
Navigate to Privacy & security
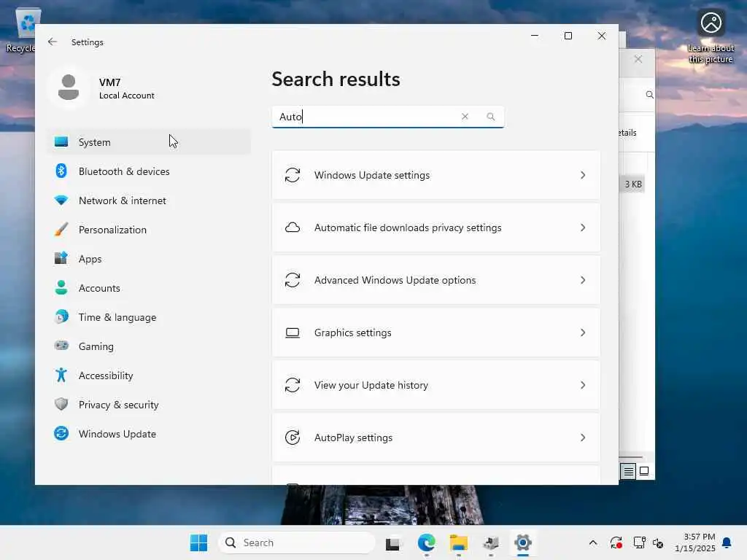click(x=149, y=404)
